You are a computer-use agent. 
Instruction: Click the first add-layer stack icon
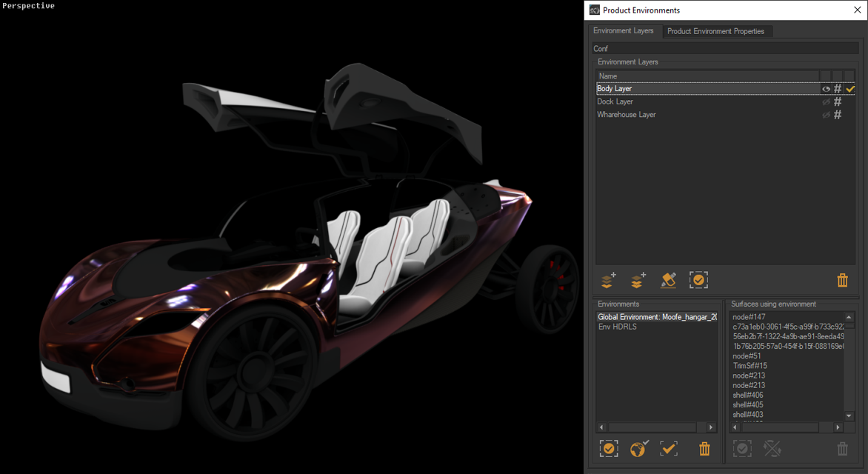pyautogui.click(x=607, y=280)
